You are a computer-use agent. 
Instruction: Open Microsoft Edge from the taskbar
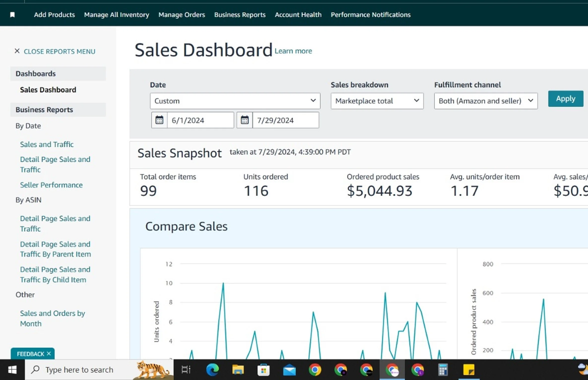[212, 370]
